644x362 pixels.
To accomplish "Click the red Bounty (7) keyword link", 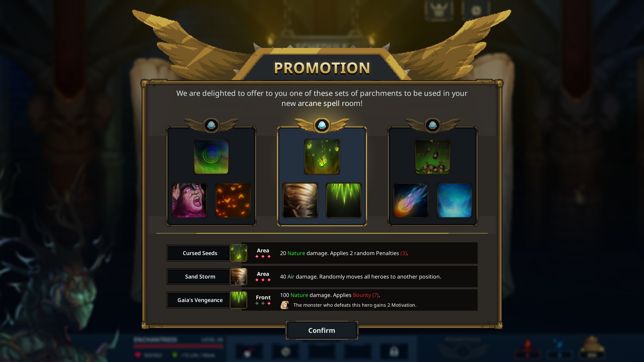I will tap(366, 295).
